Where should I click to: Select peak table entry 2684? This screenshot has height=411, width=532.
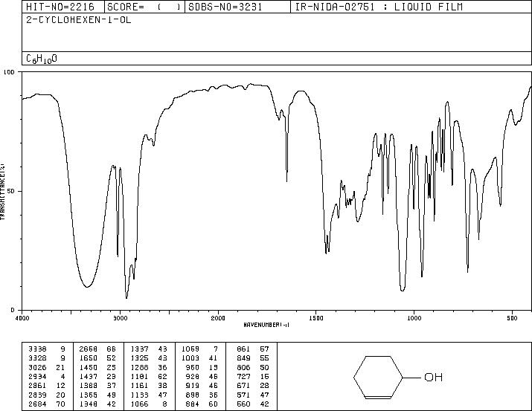coord(37,404)
